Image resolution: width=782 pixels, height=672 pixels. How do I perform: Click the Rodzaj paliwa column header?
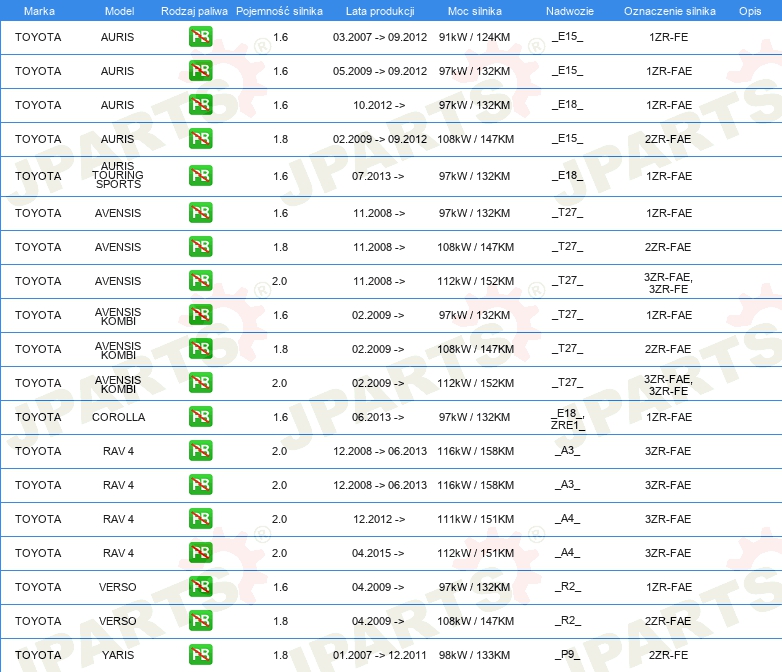194,11
